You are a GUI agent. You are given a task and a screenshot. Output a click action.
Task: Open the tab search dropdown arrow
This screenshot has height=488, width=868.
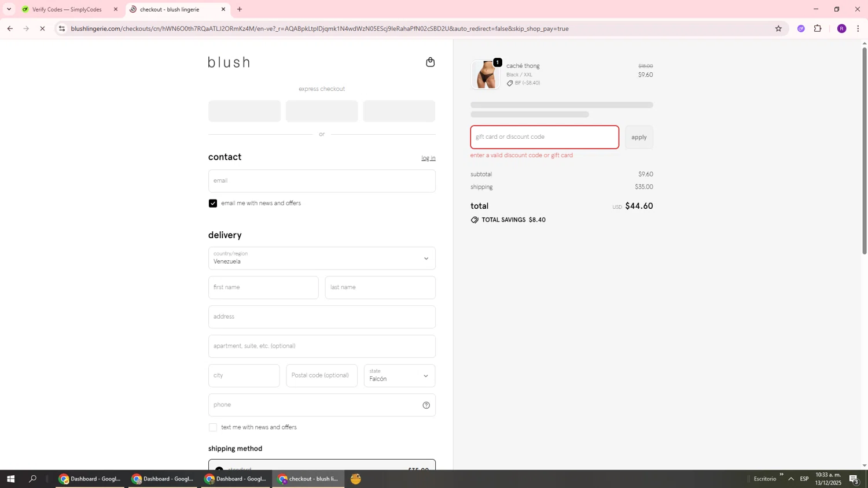9,9
